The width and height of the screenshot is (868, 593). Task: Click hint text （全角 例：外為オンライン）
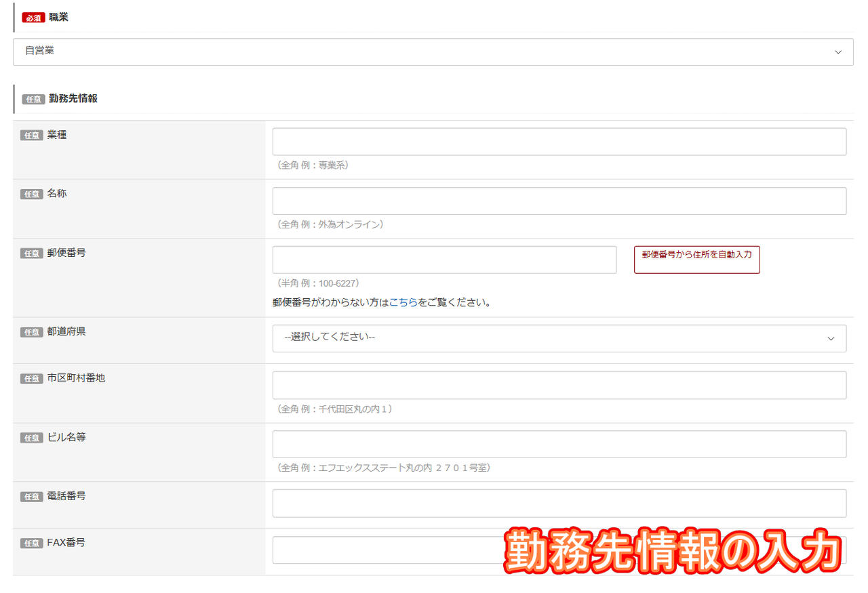pos(330,224)
